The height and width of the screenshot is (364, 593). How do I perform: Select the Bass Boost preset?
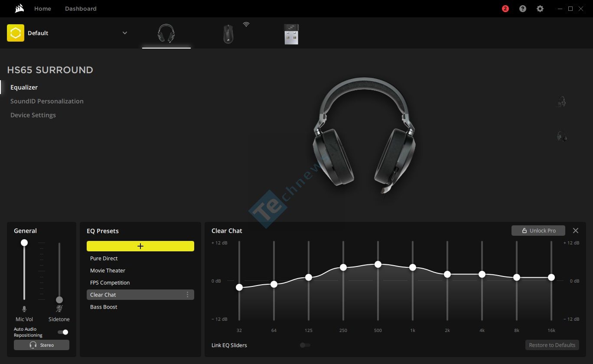pos(140,307)
